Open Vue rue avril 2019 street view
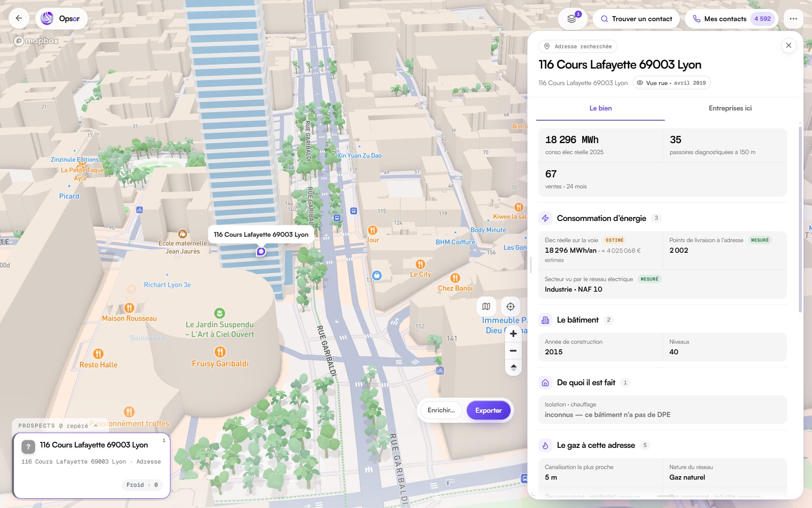Screen dimensions: 812x508 pos(672,83)
